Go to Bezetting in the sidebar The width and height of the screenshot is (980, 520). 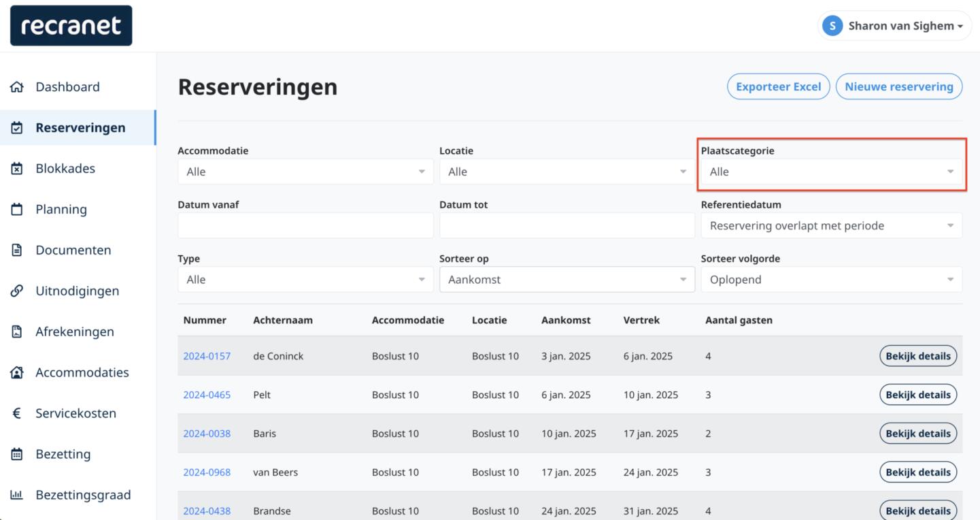(63, 454)
